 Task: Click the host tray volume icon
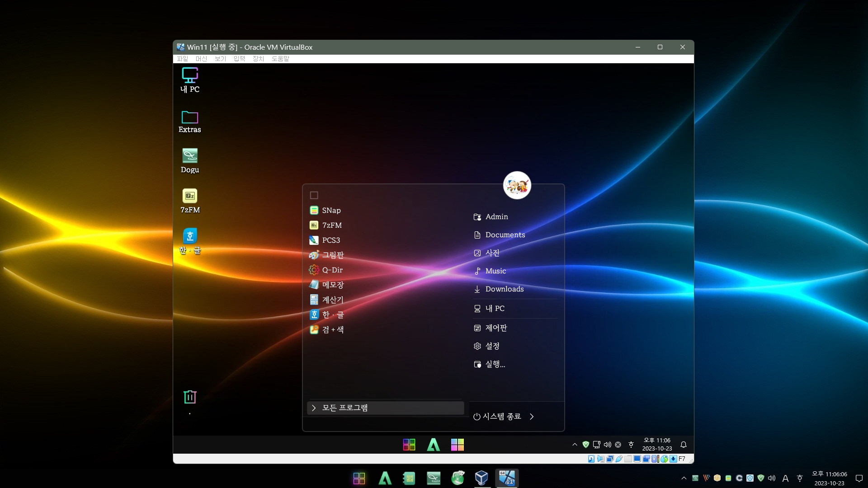[772, 478]
